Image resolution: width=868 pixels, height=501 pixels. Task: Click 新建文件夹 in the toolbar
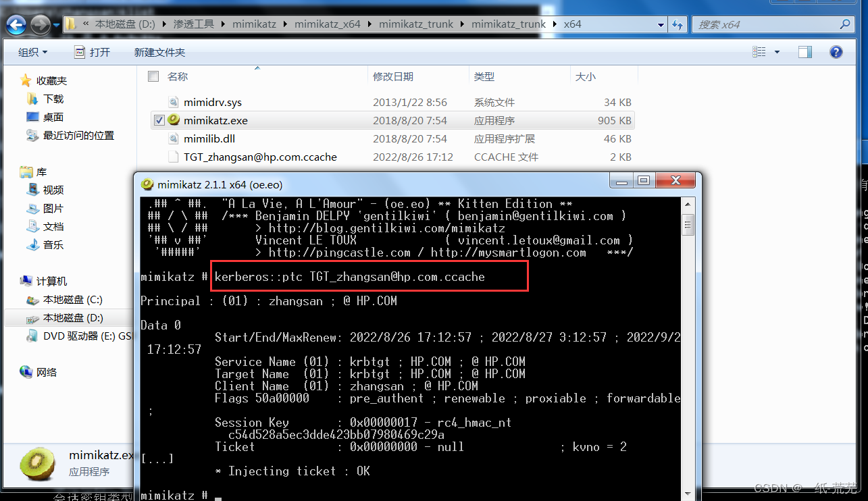[x=159, y=52]
